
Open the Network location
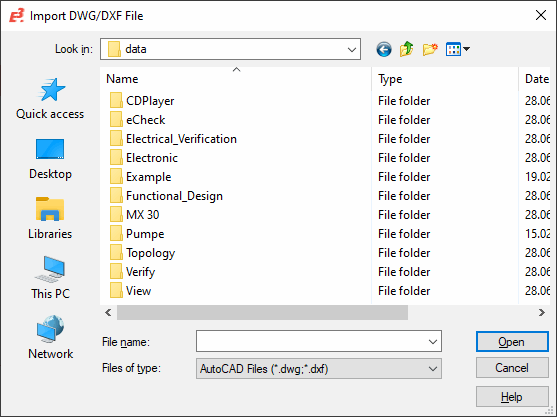tap(50, 338)
